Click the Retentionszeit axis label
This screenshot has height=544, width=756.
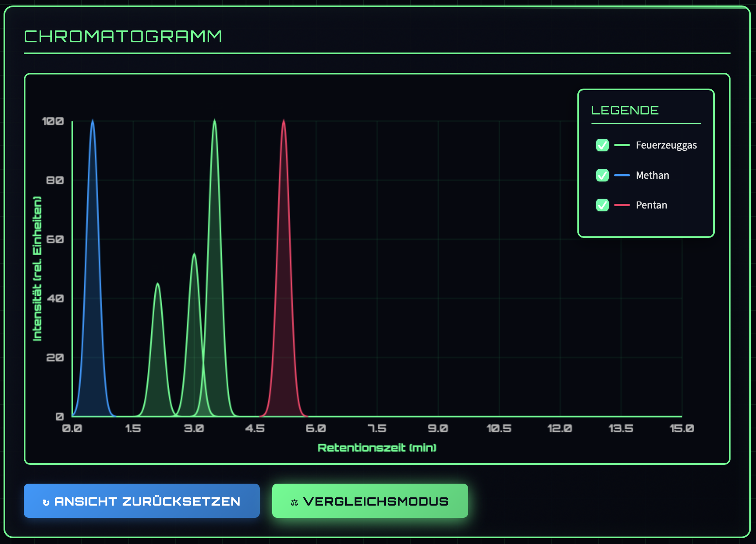pyautogui.click(x=377, y=447)
